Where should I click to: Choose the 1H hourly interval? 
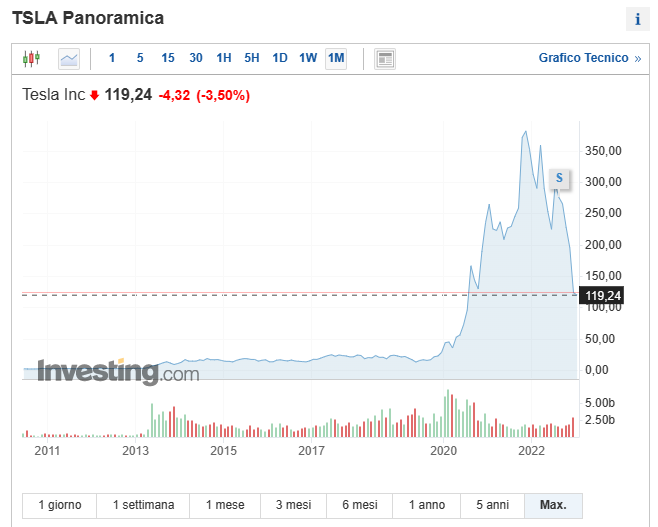[x=224, y=58]
